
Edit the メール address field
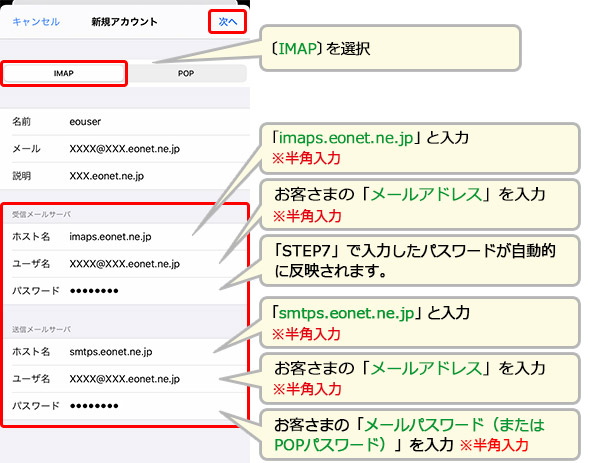(x=126, y=148)
